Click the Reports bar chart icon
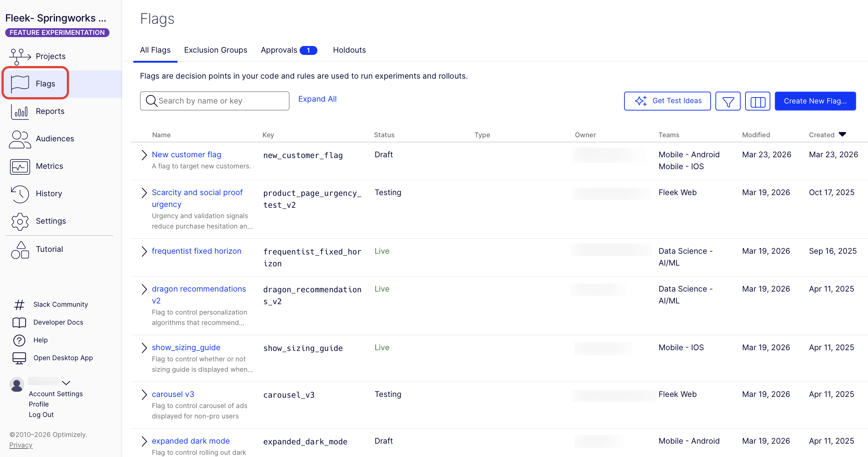This screenshot has height=457, width=868. pos(20,111)
